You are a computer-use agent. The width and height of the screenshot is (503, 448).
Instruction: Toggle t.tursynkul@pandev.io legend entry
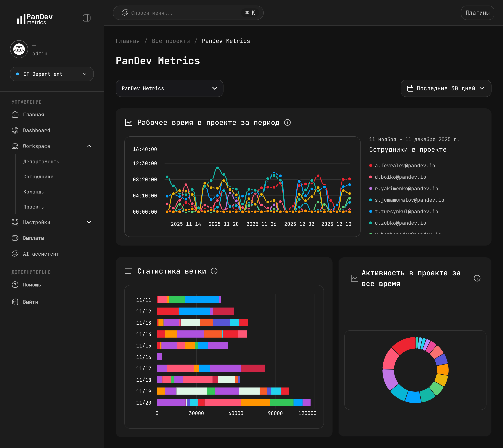[x=406, y=211]
